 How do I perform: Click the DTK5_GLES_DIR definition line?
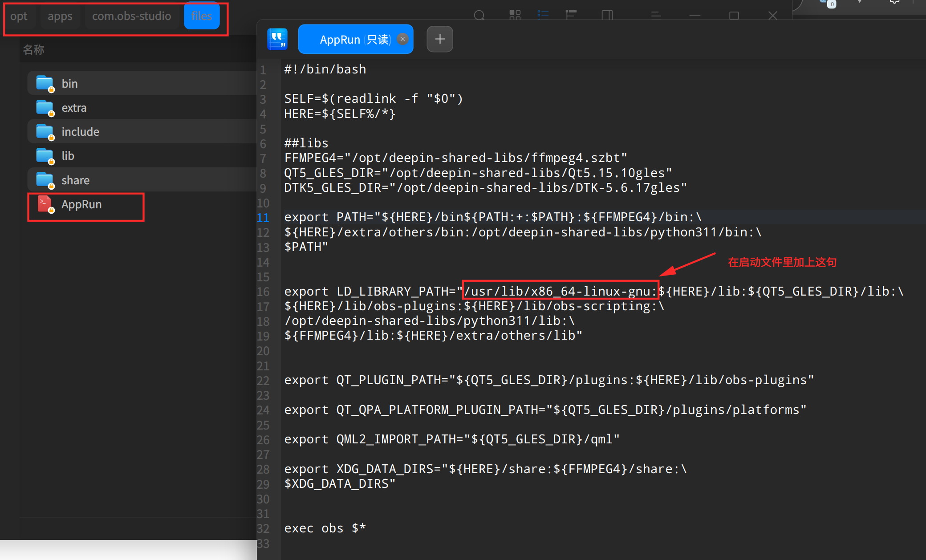point(485,188)
